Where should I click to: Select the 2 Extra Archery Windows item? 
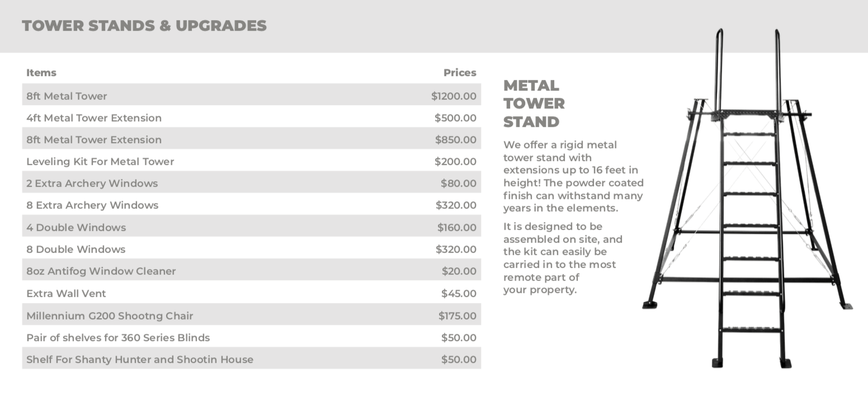click(x=92, y=183)
